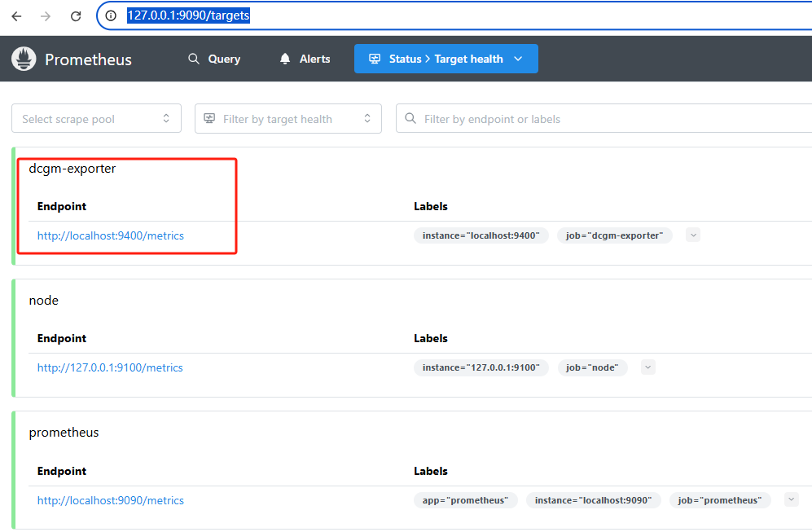Open the Status > Target health menu
This screenshot has height=532, width=812.
click(446, 59)
